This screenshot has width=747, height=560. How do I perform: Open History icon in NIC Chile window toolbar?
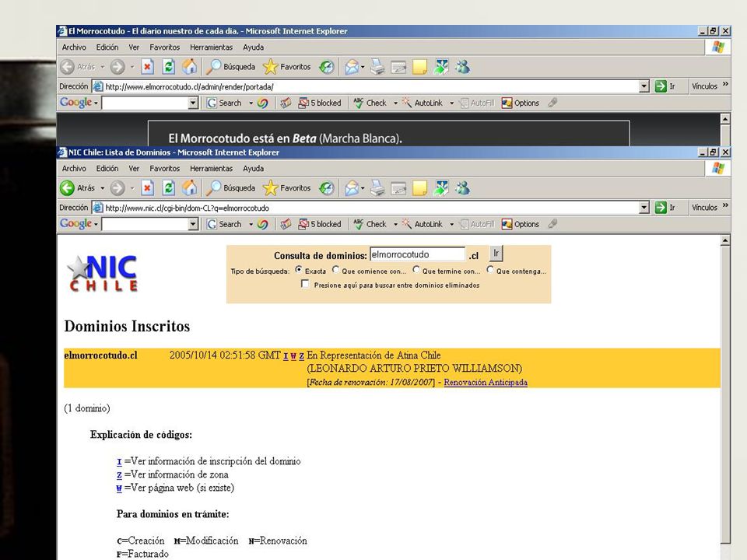[327, 188]
